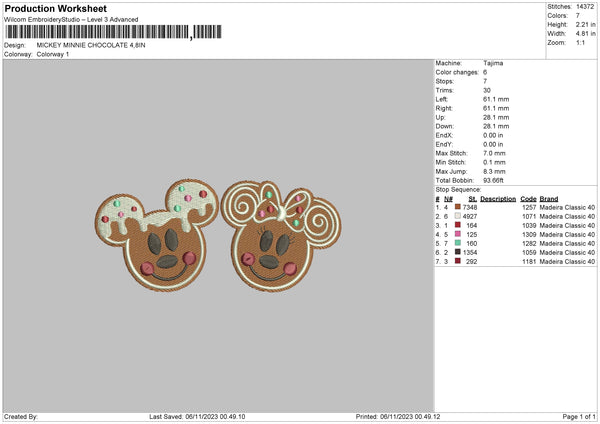Image resolution: width=600 pixels, height=424 pixels.
Task: Click the Created By label in footer
Action: point(21,417)
